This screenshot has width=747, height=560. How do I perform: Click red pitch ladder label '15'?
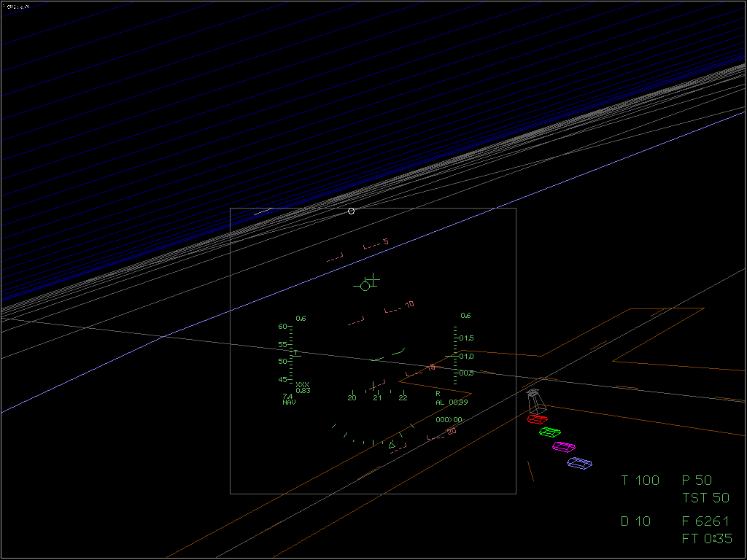430,367
